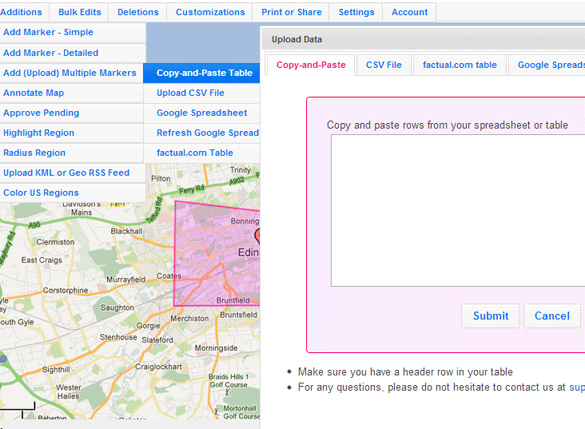Image resolution: width=585 pixels, height=429 pixels.
Task: Cancel the upload data dialog
Action: 552,316
